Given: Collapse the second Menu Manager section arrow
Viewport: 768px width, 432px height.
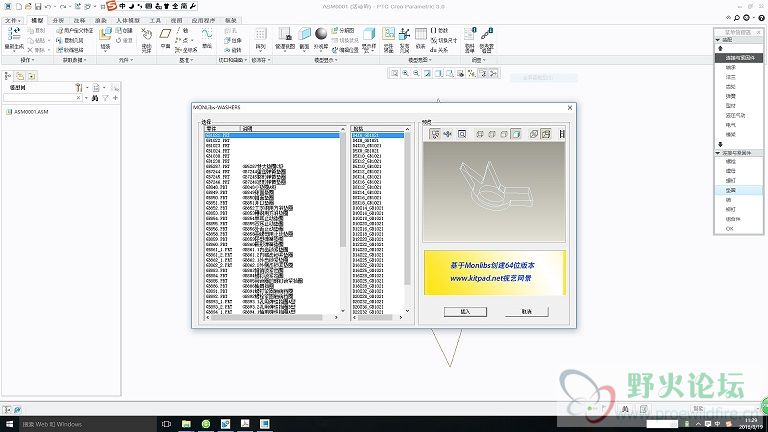Looking at the screenshot, I should point(718,153).
